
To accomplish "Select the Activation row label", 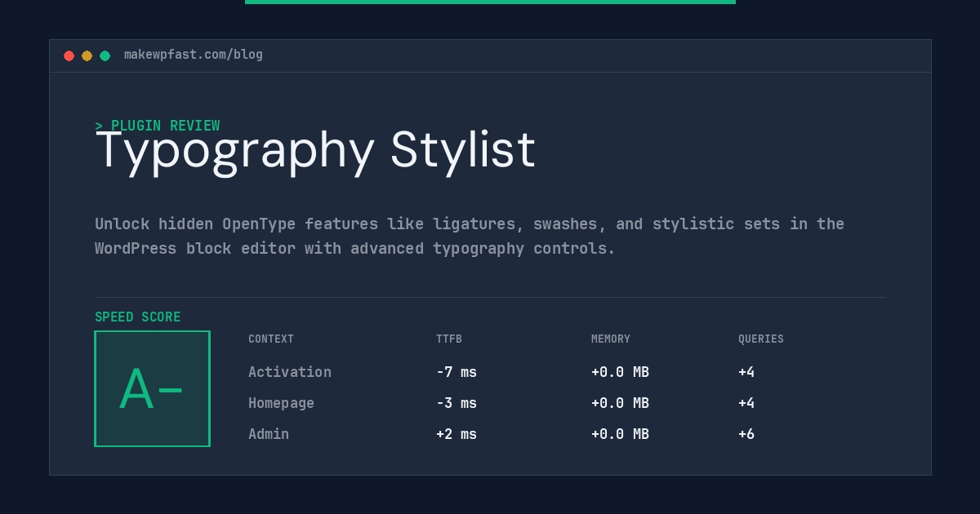I will pos(290,372).
